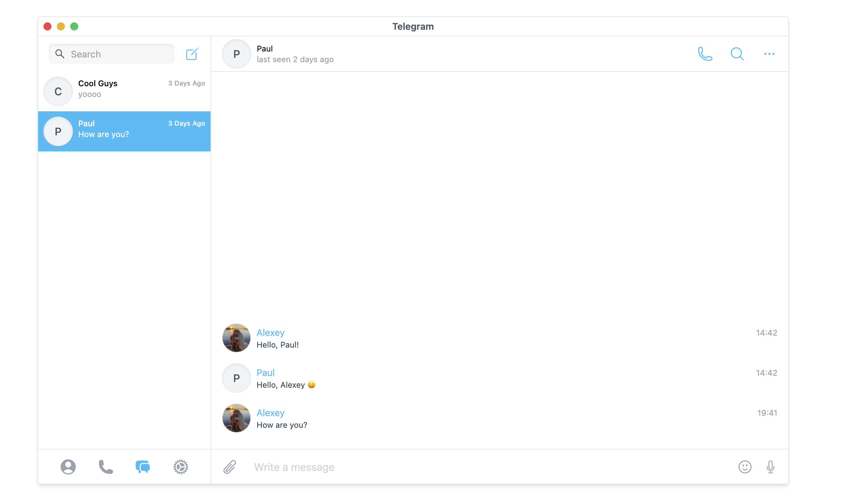Image resolution: width=861 pixels, height=504 pixels.
Task: Open search in Paul's conversation
Action: pos(737,54)
